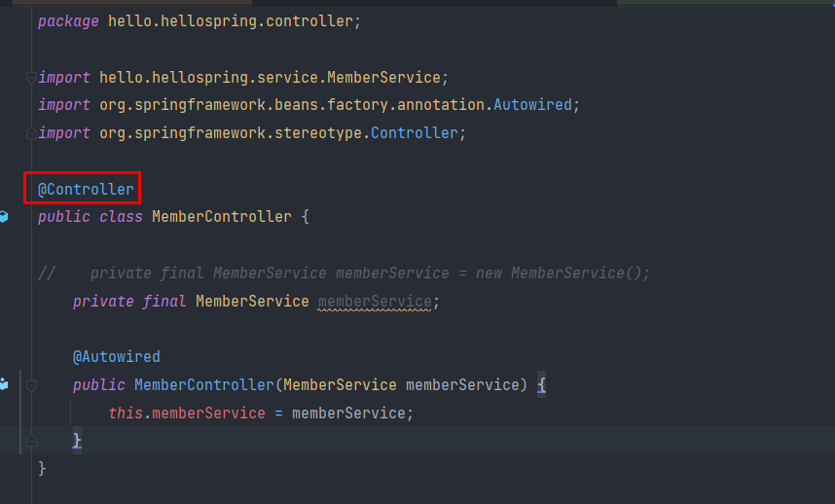Click the @Autowired annotation above the constructor
835x504 pixels.
point(116,356)
